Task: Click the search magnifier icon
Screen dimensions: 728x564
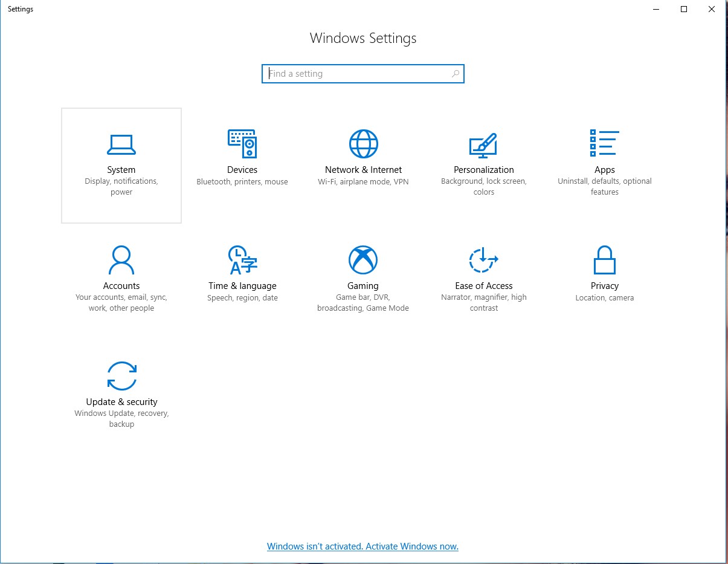Action: click(x=456, y=74)
